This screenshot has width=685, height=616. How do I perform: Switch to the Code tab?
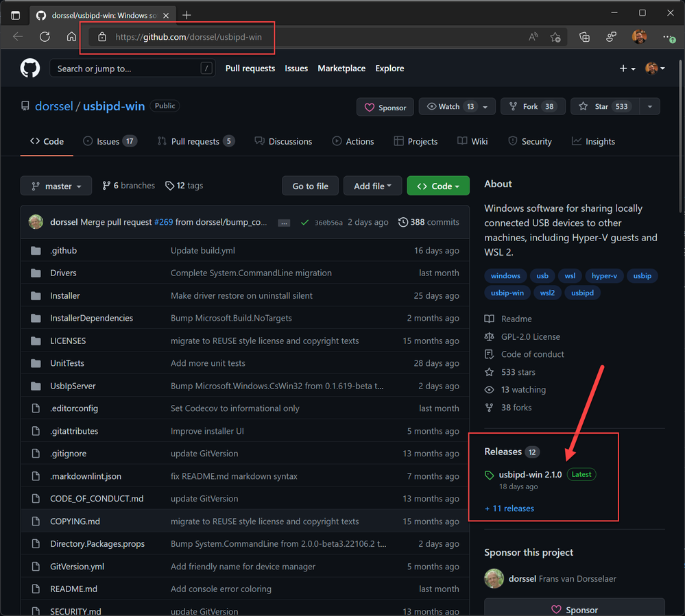[x=47, y=141]
